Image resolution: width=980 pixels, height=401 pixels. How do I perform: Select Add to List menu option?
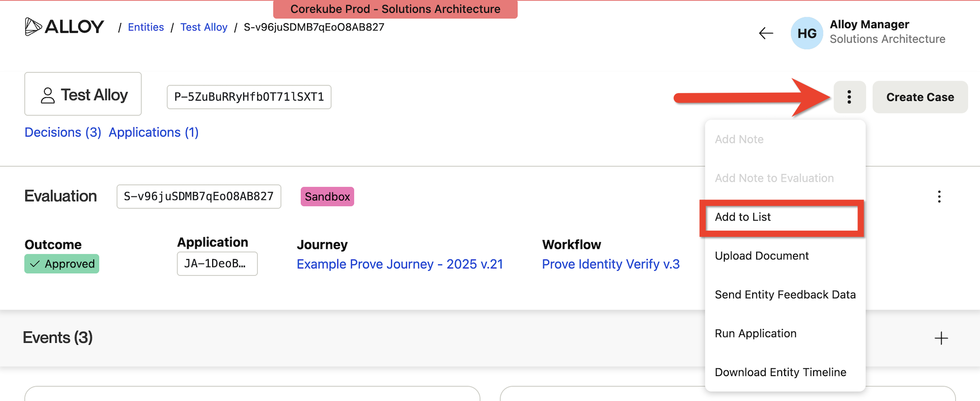pyautogui.click(x=743, y=217)
